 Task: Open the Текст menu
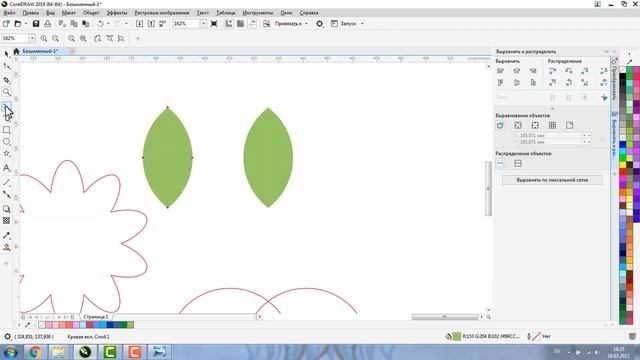(x=202, y=13)
